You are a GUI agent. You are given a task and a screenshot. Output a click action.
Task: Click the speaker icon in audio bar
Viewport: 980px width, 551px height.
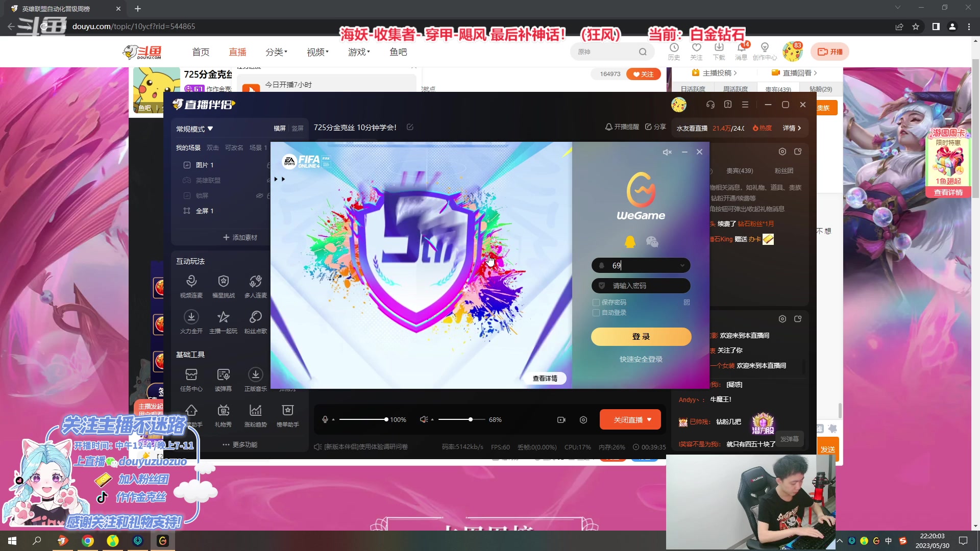tap(424, 419)
